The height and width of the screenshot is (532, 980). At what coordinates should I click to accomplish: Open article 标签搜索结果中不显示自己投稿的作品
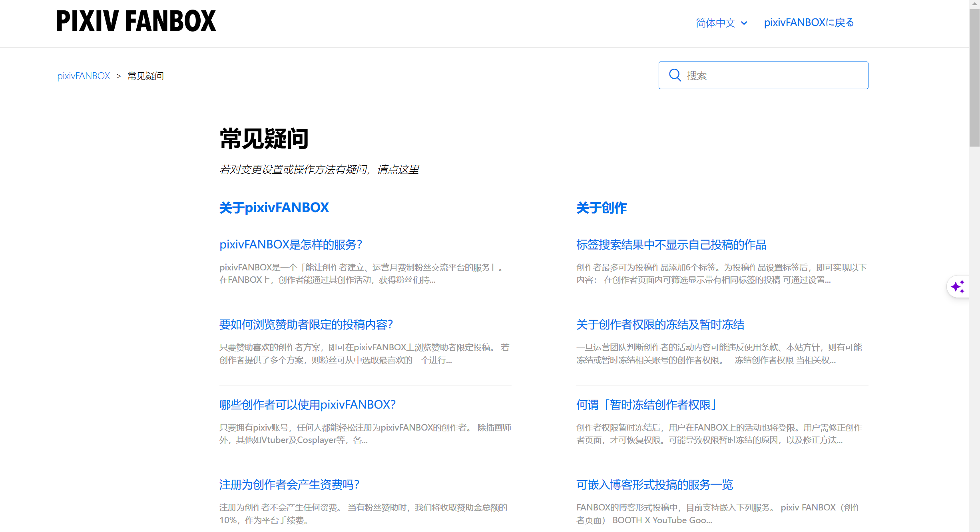pyautogui.click(x=671, y=244)
